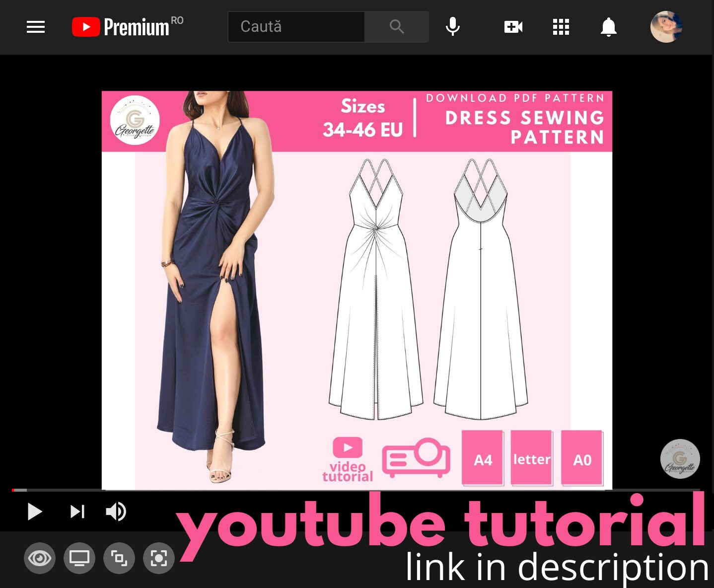Skip to the next video

click(x=77, y=512)
